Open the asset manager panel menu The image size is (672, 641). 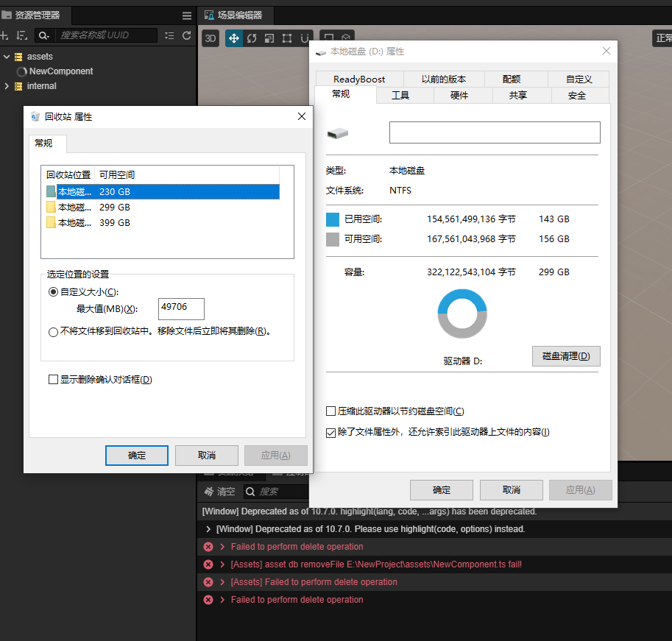[187, 16]
